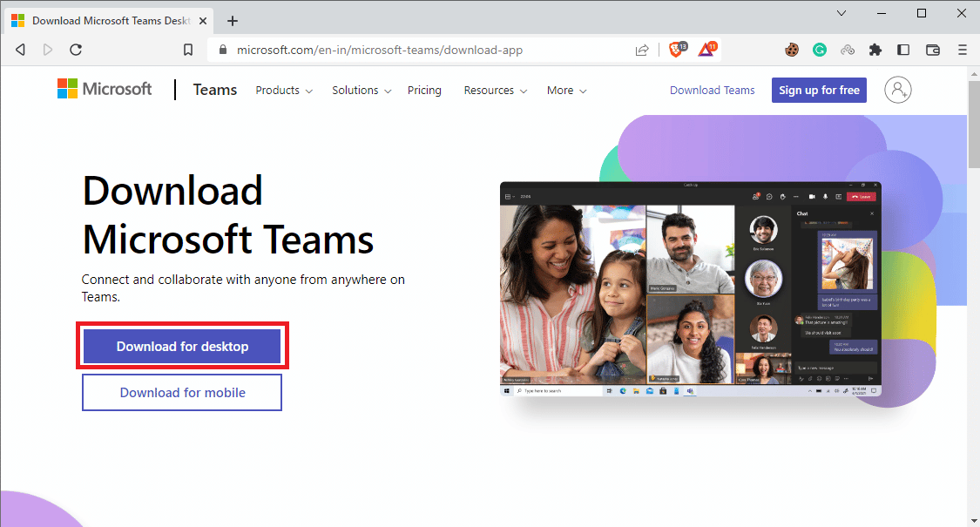Click the Teams meeting preview image
The width and height of the screenshot is (980, 527).
point(691,289)
